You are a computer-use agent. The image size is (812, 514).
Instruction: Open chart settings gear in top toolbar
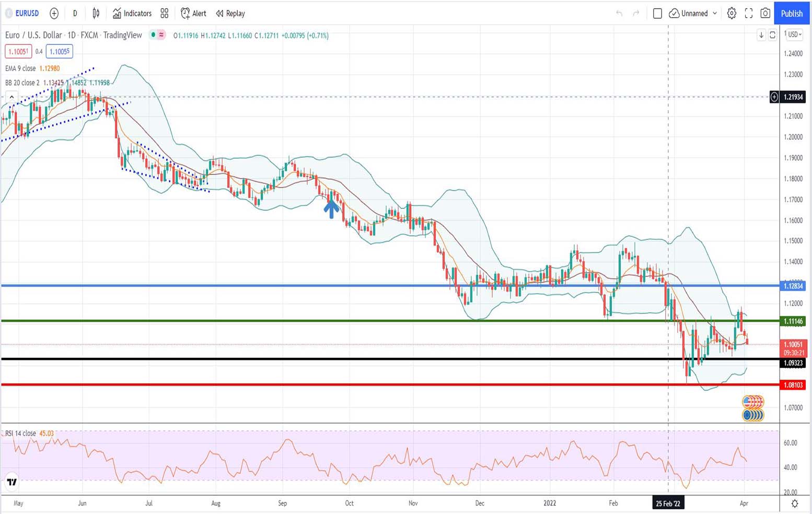732,14
